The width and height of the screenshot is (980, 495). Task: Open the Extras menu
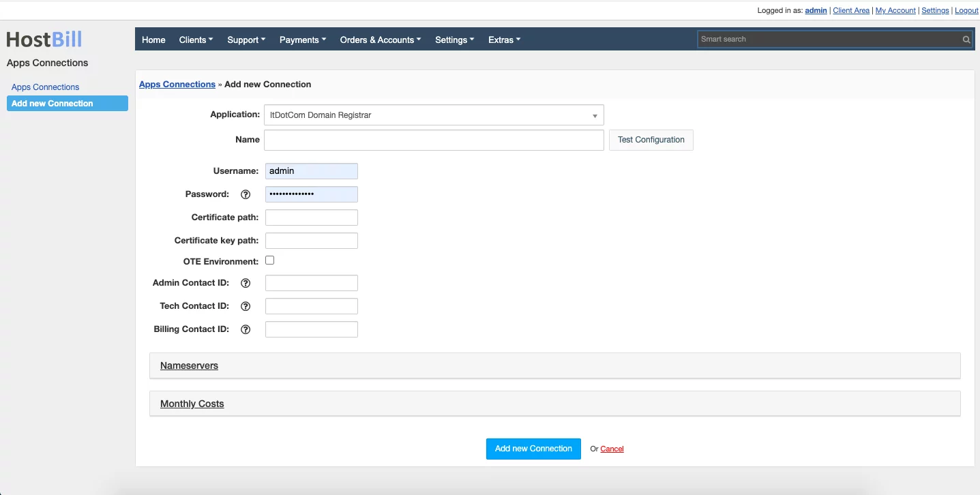[x=504, y=40]
